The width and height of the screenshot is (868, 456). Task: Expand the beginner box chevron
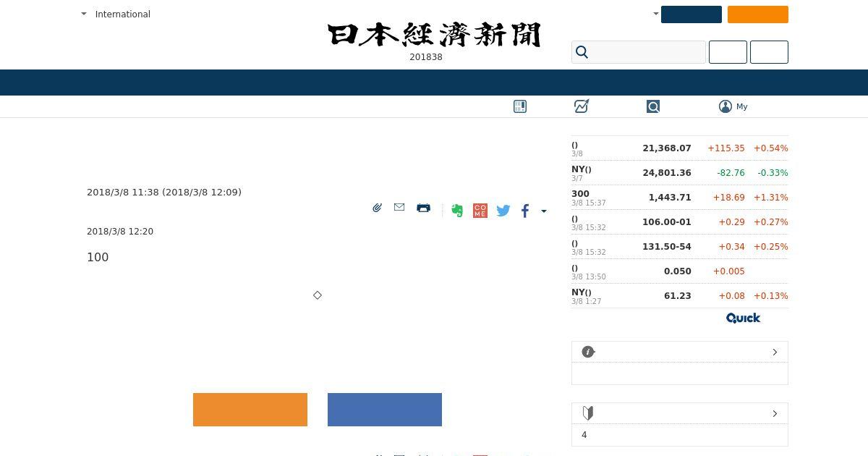click(775, 413)
